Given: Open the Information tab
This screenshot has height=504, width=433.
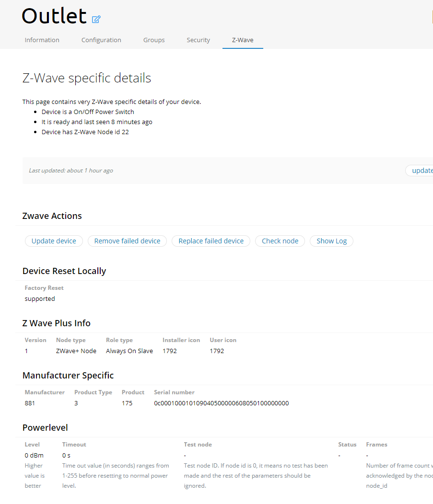Looking at the screenshot, I should point(42,40).
